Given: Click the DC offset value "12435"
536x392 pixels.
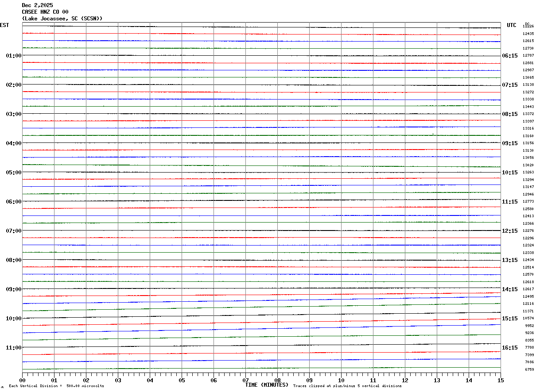Looking at the screenshot, I should click(528, 34).
